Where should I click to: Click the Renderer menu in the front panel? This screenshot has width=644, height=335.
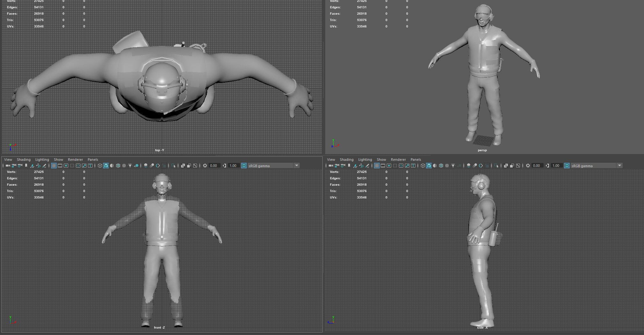75,160
